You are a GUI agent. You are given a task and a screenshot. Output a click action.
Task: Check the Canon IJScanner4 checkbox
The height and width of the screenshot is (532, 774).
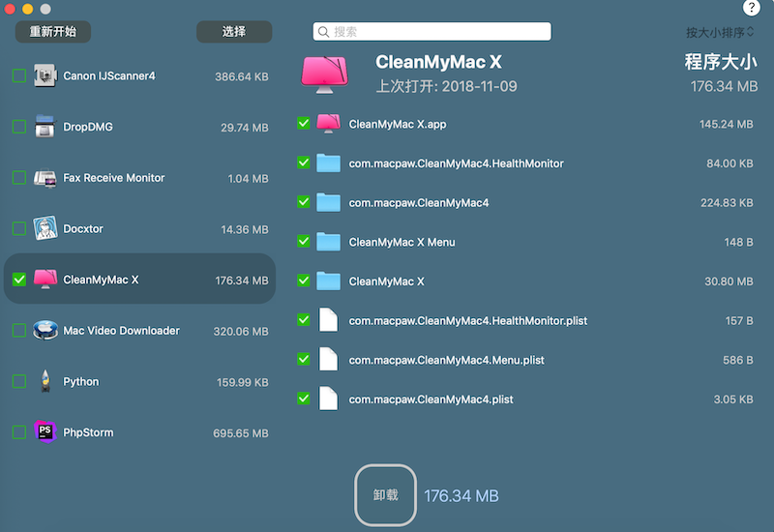19,76
